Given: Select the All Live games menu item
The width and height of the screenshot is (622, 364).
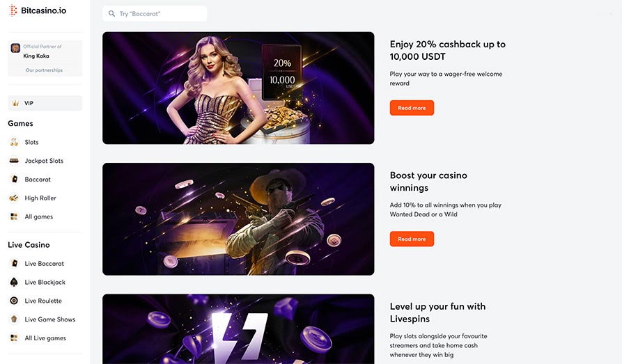Looking at the screenshot, I should [x=45, y=338].
